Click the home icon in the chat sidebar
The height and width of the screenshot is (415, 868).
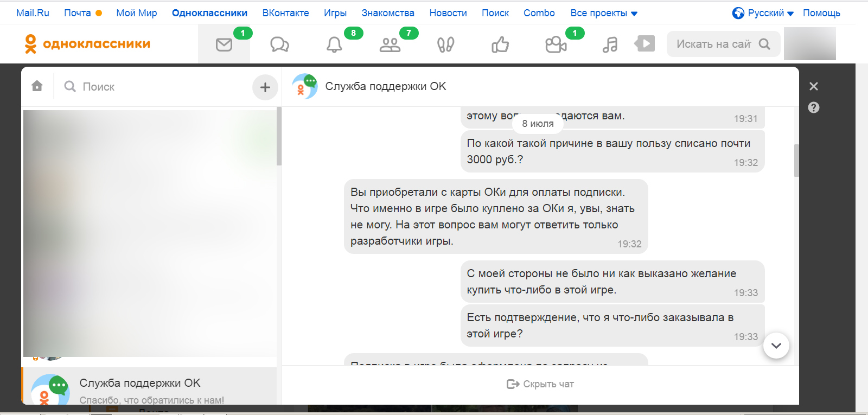tap(37, 86)
